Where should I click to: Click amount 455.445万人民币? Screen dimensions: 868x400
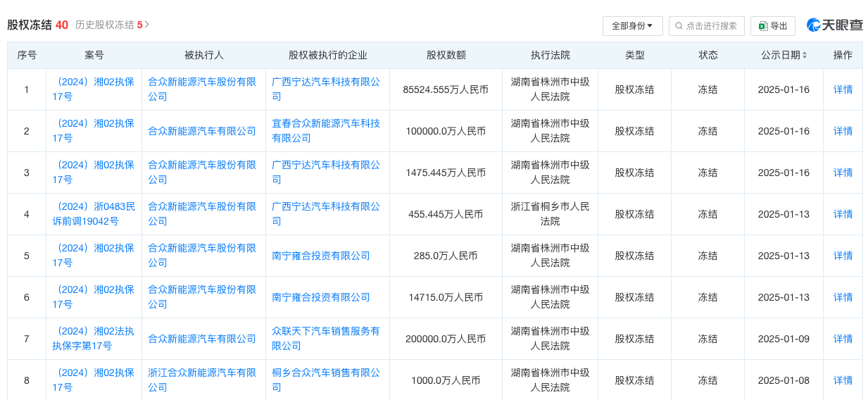coord(446,214)
